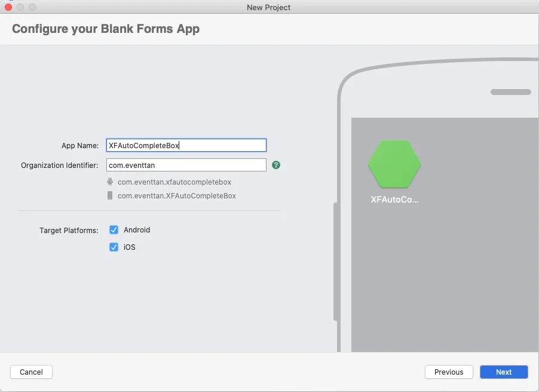Close the New Project window

(x=8, y=7)
